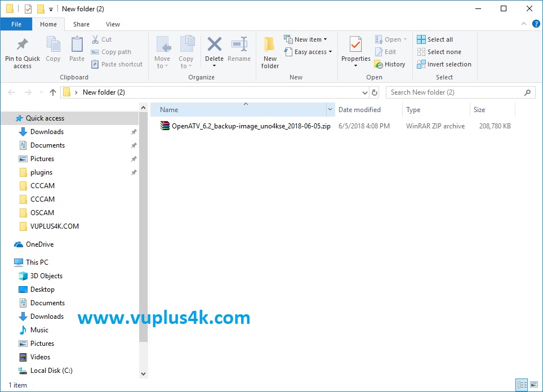The width and height of the screenshot is (543, 392).
Task: Open the plugins folder
Action: [x=41, y=172]
